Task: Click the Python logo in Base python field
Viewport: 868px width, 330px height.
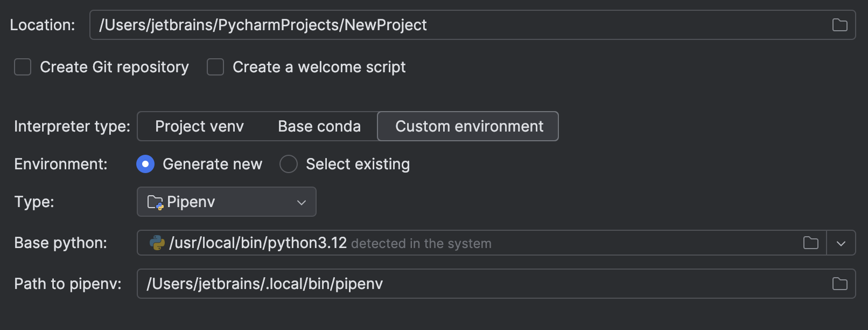Action: point(157,243)
